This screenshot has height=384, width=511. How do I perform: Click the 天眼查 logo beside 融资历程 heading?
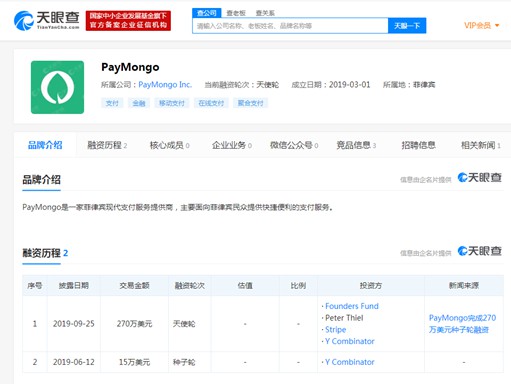[480, 251]
